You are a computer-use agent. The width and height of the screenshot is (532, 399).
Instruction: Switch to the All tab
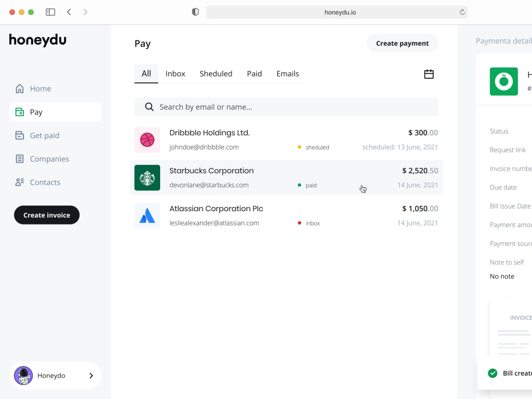point(146,73)
